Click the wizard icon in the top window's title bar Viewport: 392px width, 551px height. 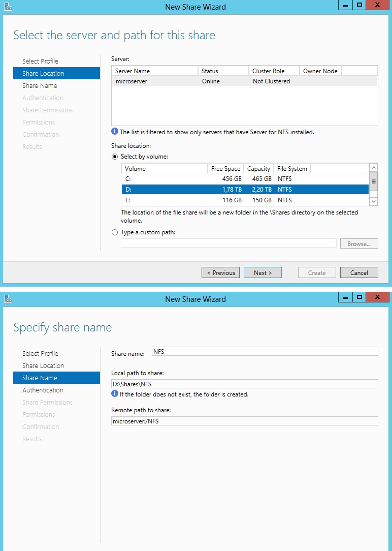(8, 7)
